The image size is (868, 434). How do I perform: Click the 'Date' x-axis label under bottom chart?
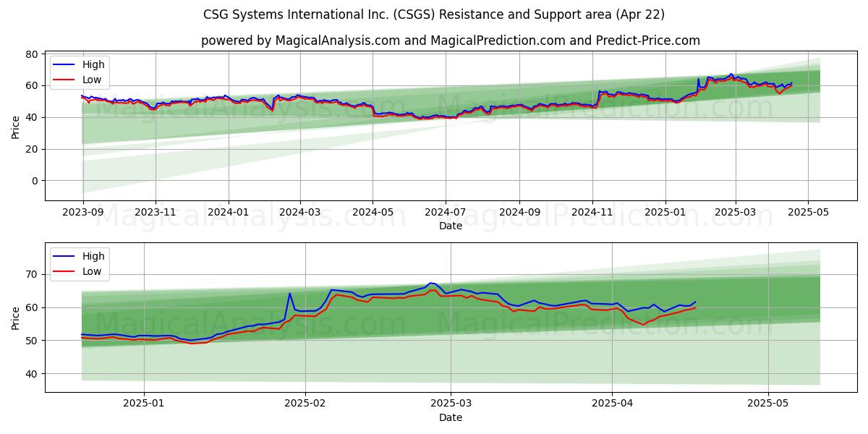point(450,417)
